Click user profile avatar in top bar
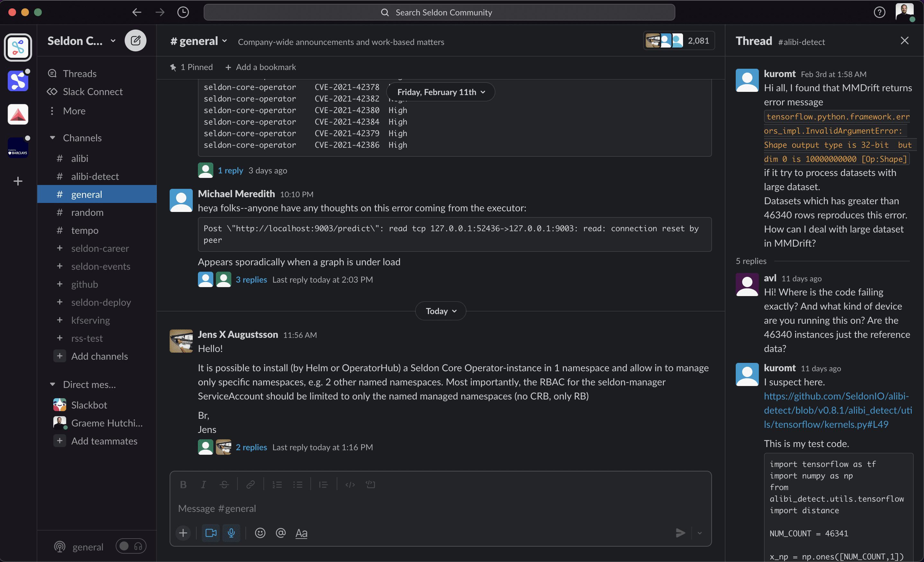 coord(904,12)
